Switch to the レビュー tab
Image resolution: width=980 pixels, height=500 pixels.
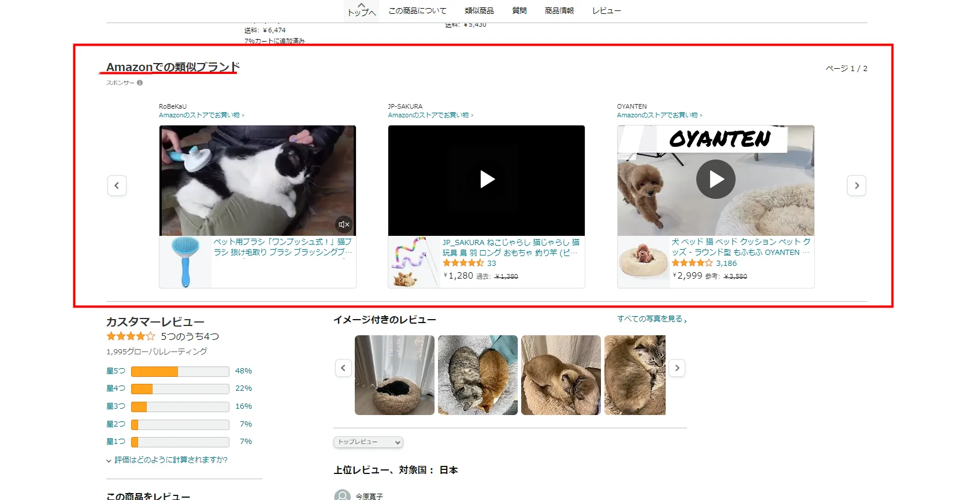[x=607, y=10]
